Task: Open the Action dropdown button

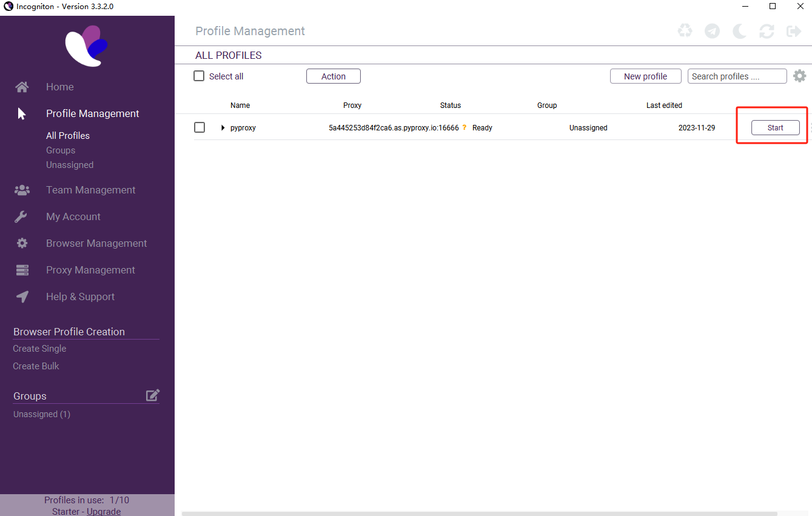Action: point(333,76)
